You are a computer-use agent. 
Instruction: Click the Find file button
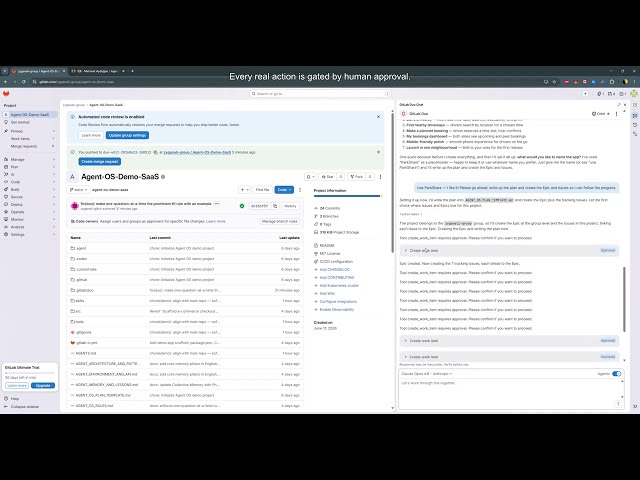[262, 190]
